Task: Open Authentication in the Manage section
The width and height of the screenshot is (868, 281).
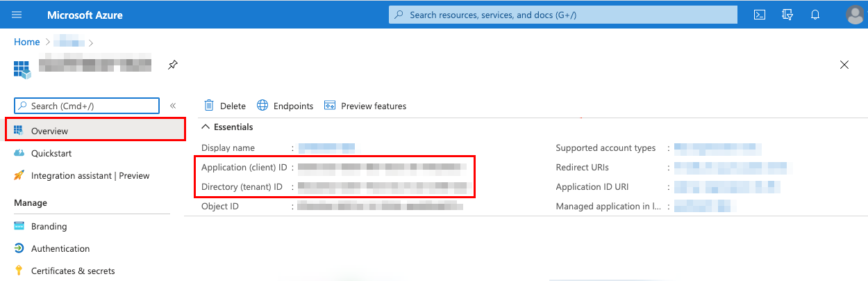Action: [x=60, y=248]
